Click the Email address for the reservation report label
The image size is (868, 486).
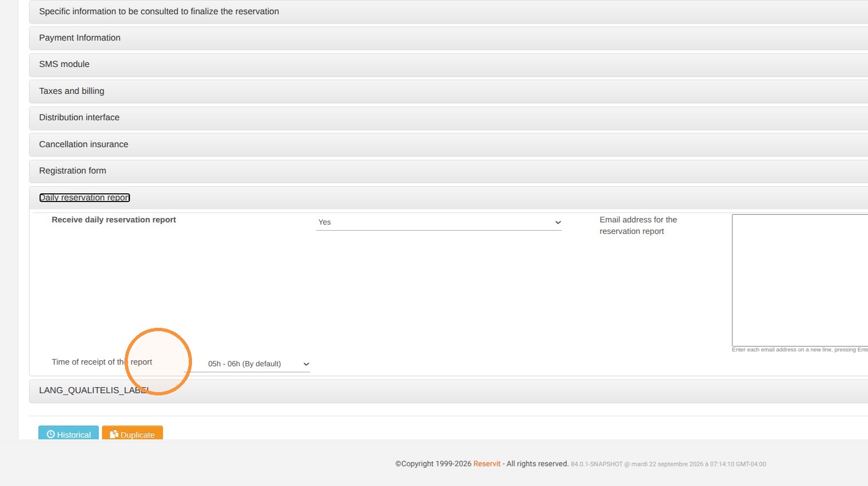tap(638, 226)
